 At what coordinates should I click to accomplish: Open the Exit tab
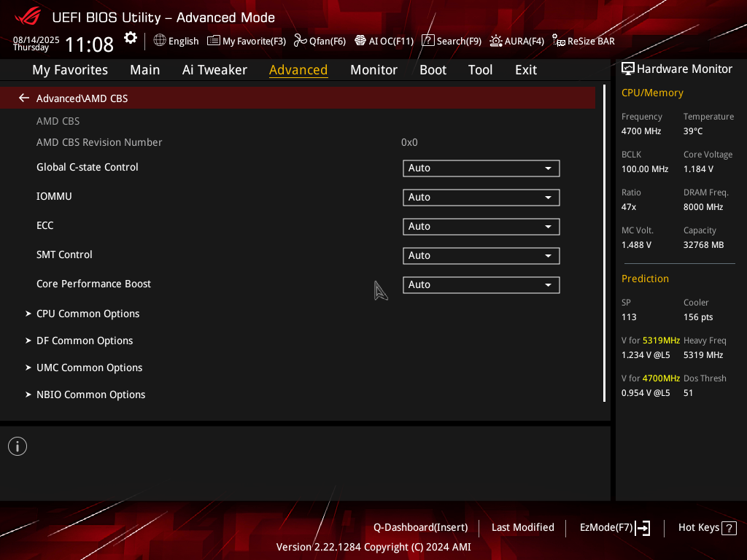click(x=526, y=70)
